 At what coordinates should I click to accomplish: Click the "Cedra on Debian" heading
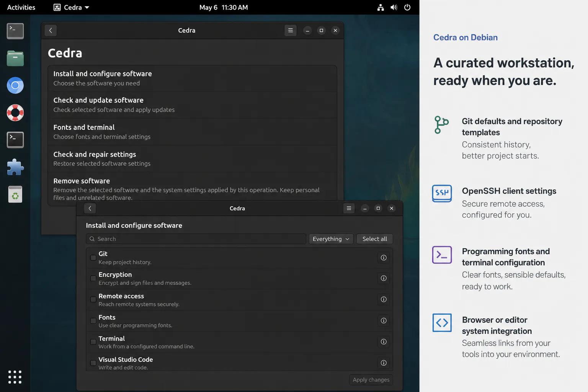465,38
